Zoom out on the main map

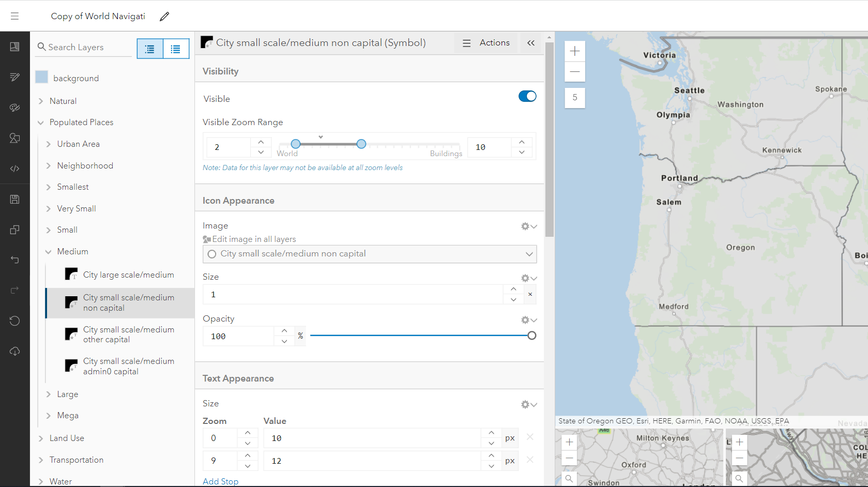click(x=575, y=71)
